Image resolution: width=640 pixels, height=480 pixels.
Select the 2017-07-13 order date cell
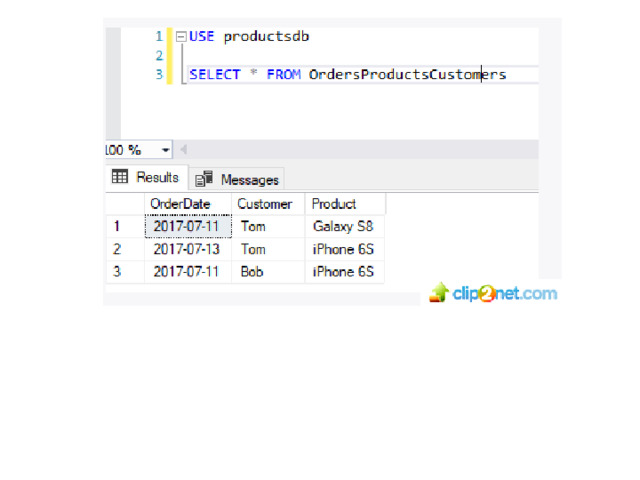click(x=187, y=249)
